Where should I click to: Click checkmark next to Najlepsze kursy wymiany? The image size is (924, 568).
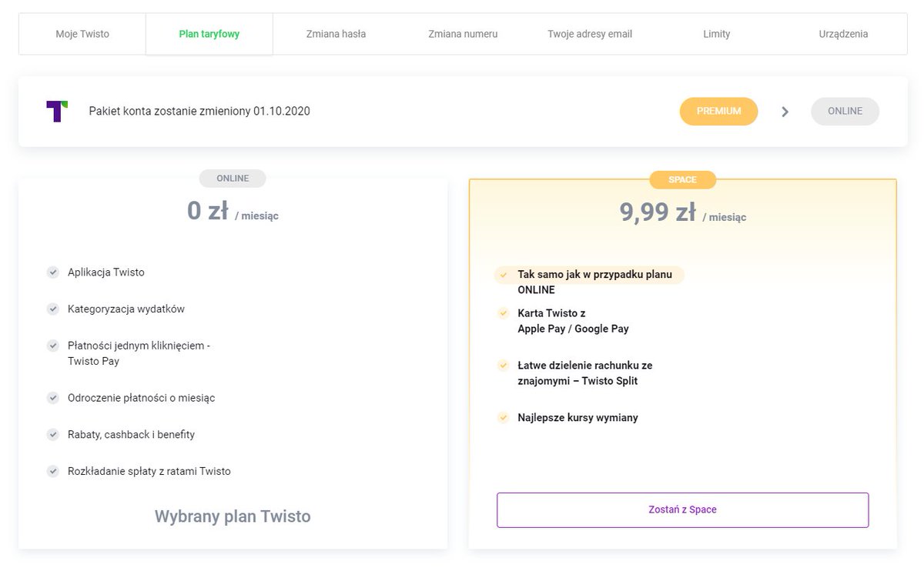[503, 417]
